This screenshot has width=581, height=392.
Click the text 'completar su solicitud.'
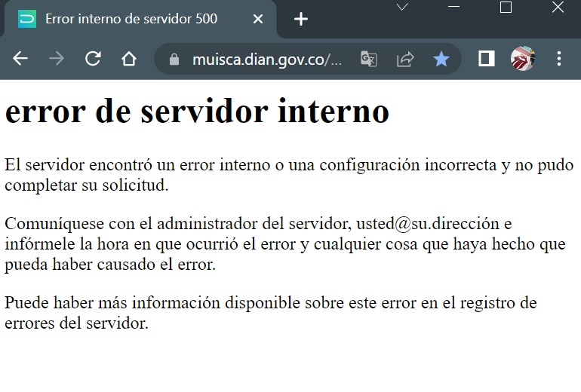click(86, 185)
